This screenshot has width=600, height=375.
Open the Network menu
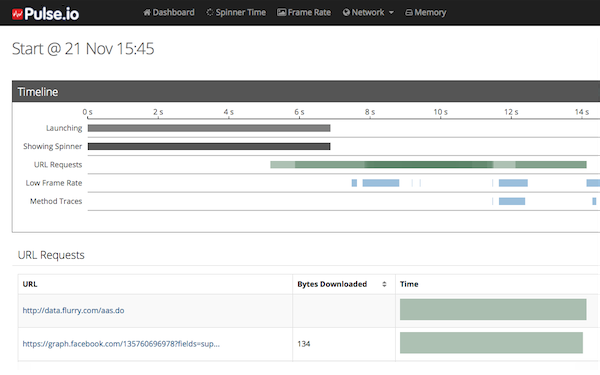368,13
